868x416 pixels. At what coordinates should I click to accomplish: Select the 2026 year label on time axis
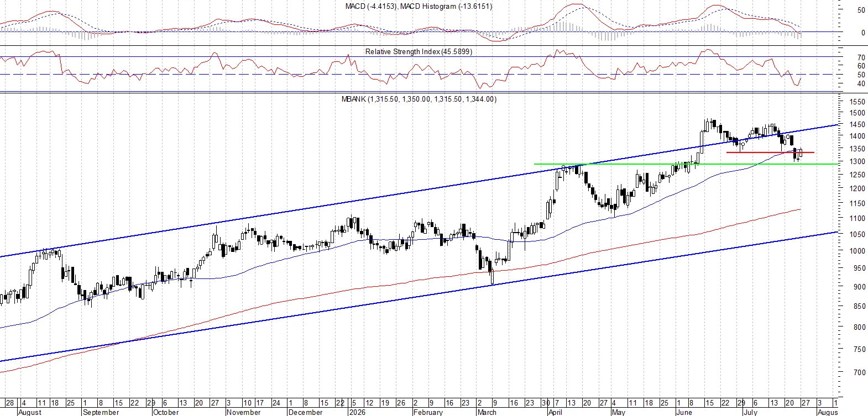tap(356, 412)
